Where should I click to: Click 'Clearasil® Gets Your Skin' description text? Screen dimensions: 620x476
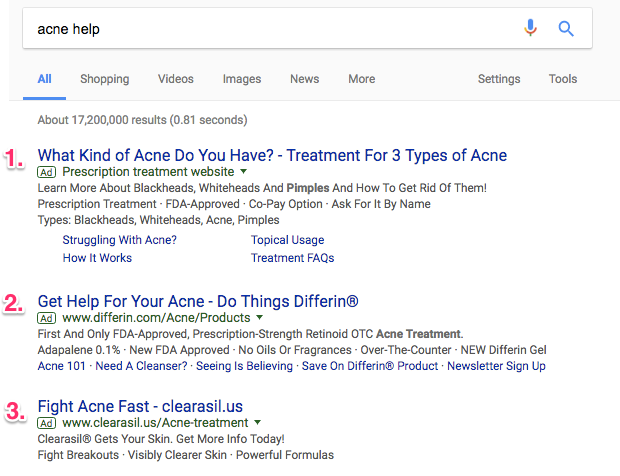click(161, 439)
